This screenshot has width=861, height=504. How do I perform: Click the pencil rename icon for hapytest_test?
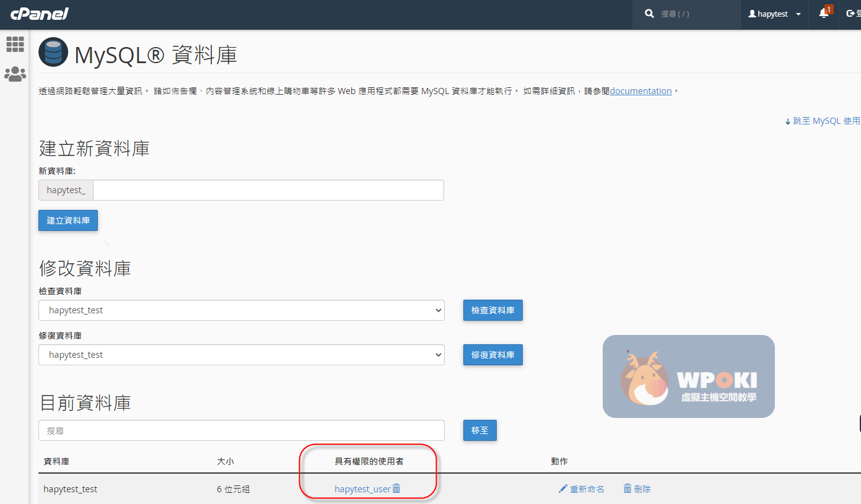562,489
